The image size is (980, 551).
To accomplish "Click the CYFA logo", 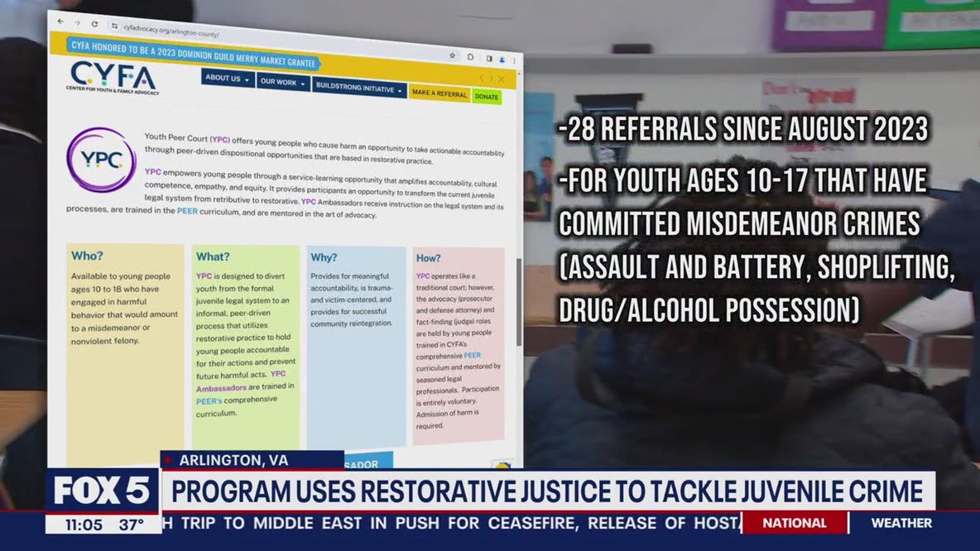I will coord(113,78).
